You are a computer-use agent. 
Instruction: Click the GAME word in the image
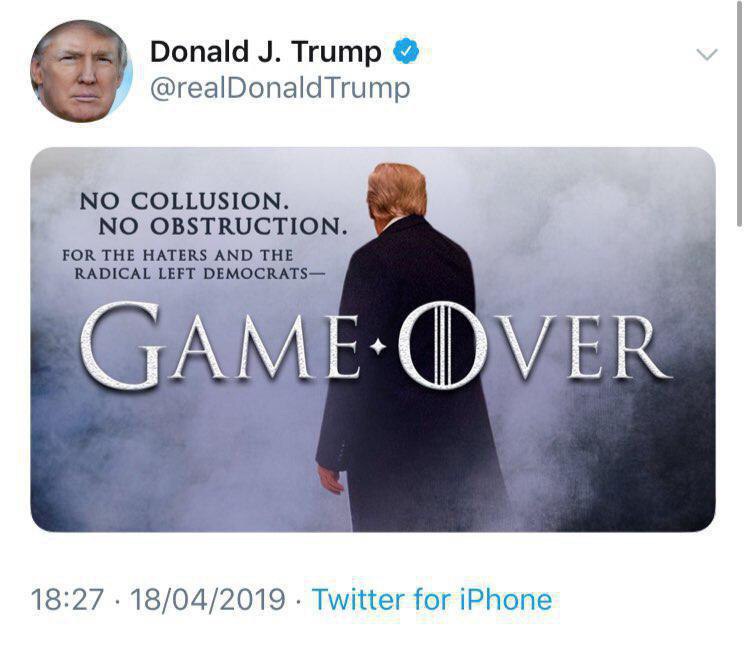pyautogui.click(x=220, y=344)
